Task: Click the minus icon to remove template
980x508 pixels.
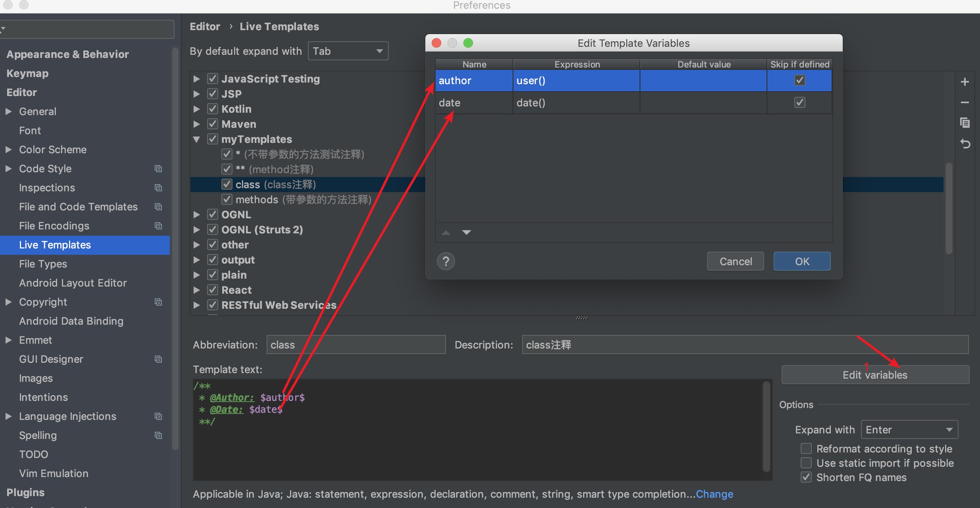Action: point(965,102)
